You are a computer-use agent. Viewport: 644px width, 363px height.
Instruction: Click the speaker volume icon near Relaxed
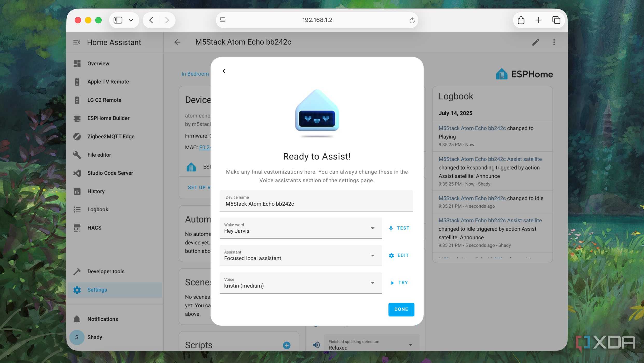coord(316,345)
